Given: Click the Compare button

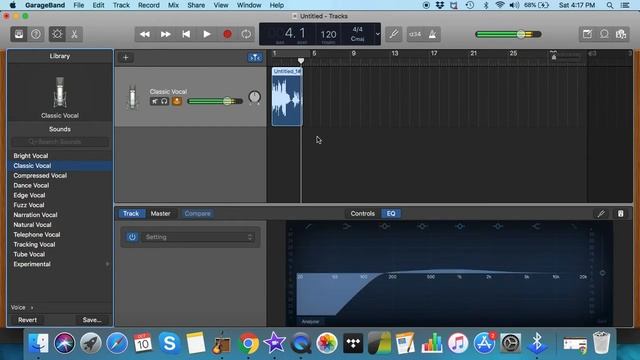Looking at the screenshot, I should (x=198, y=213).
